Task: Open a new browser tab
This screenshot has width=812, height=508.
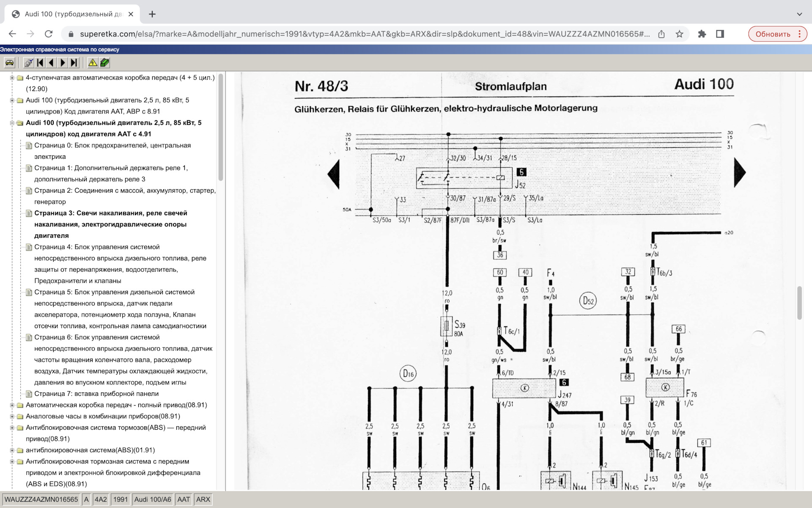Action: [x=152, y=14]
